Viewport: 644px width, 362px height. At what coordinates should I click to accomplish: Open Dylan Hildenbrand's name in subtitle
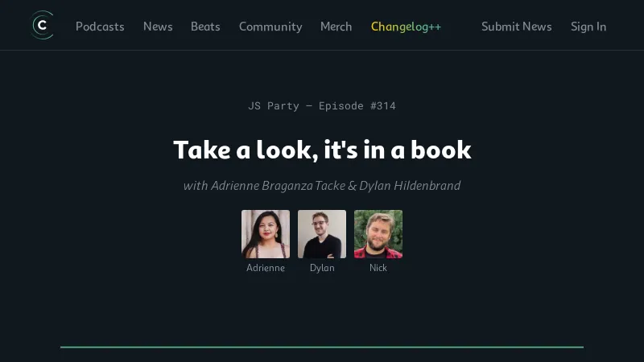click(410, 186)
